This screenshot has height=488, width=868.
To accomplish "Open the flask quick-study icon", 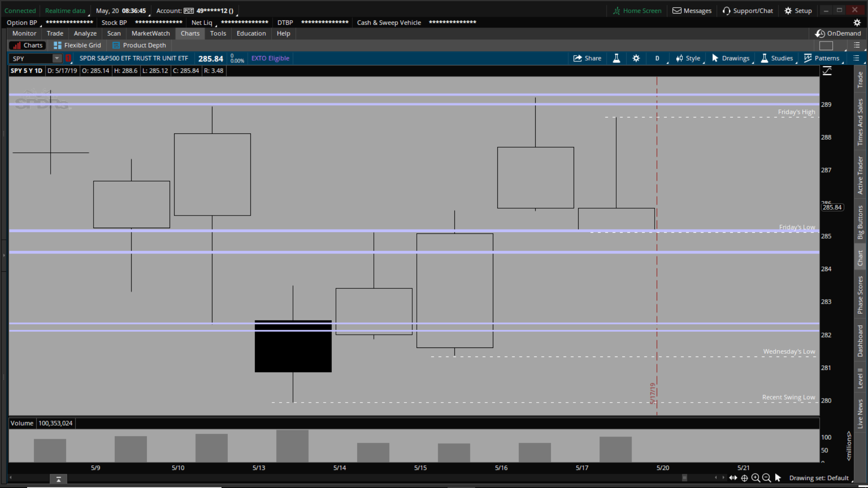I will [x=616, y=58].
